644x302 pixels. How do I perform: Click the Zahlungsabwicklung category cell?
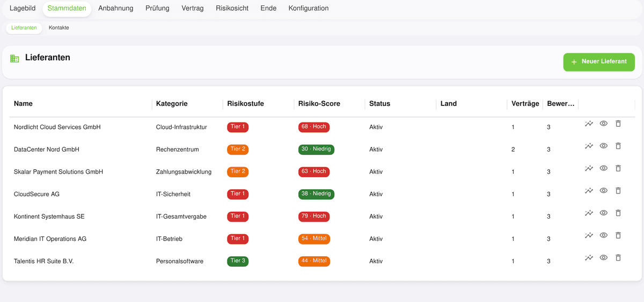click(x=184, y=172)
